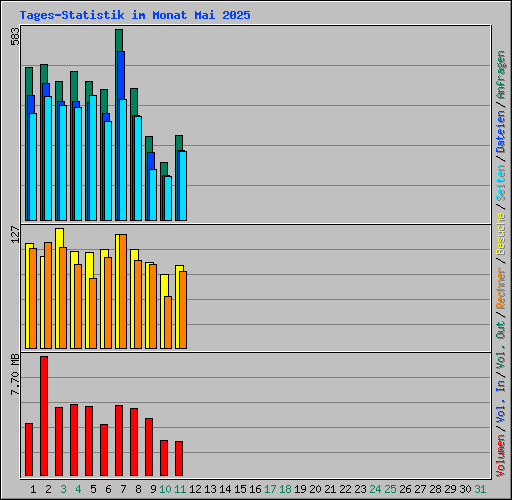Click day label '28' on the x-axis
This screenshot has width=512, height=500.
tap(435, 489)
